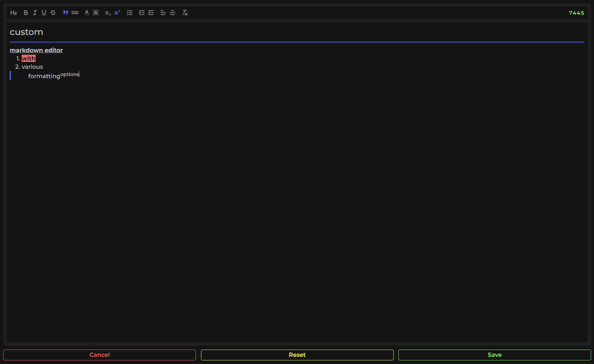Click the Cancel button
The image size is (594, 364).
[99, 355]
